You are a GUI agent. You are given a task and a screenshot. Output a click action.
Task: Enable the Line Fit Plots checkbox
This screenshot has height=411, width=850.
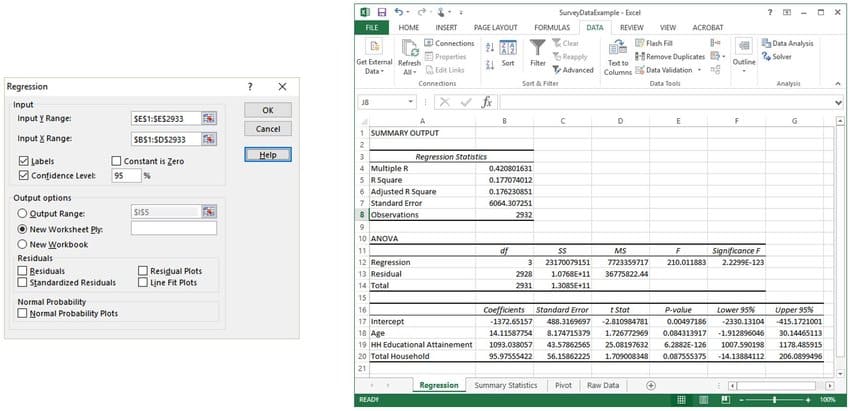[143, 282]
